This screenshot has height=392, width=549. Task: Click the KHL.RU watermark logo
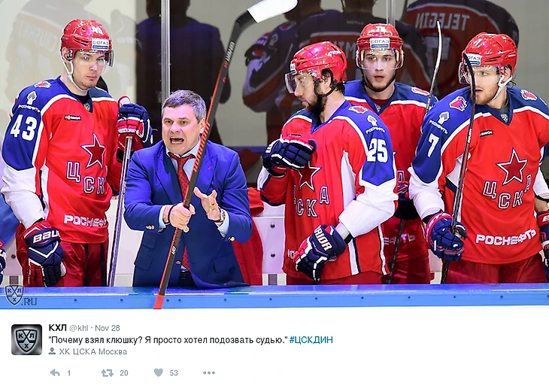20,296
